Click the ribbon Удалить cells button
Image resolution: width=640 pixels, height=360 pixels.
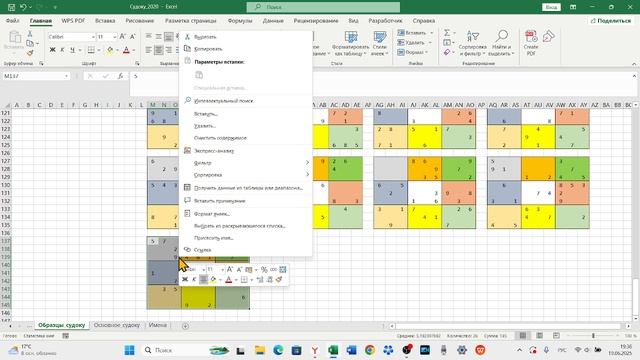(x=414, y=42)
